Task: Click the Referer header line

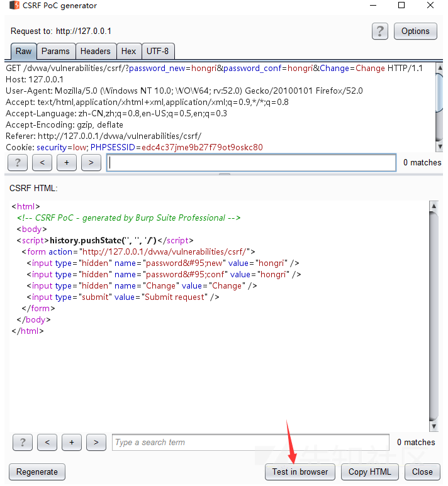Action: 104,136
